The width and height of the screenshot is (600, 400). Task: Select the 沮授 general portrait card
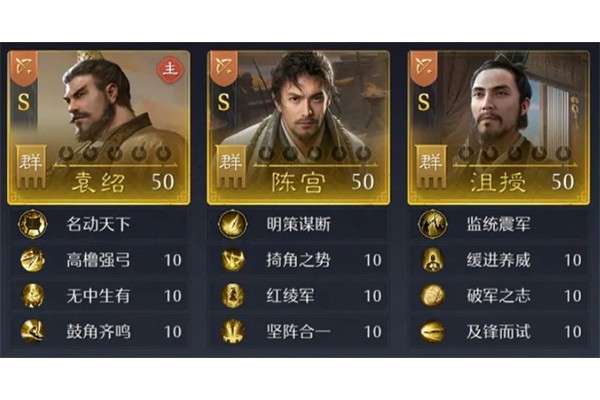(499, 127)
